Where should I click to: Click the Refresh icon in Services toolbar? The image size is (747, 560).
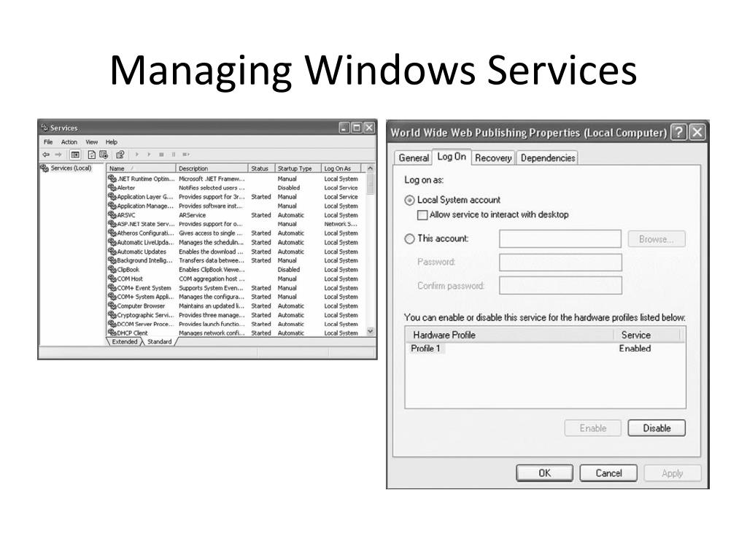tap(91, 155)
